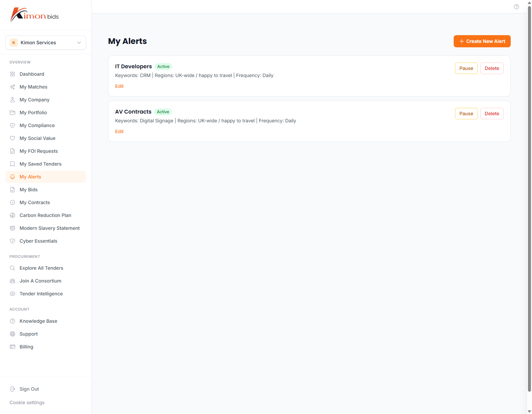The width and height of the screenshot is (532, 414).
Task: Click the Keywords: Digital Signage details text
Action: (206, 121)
